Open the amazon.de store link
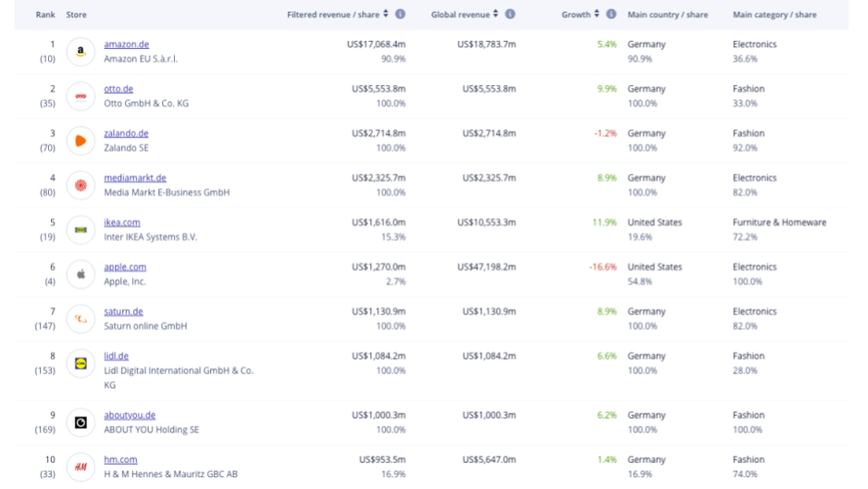 (126, 44)
